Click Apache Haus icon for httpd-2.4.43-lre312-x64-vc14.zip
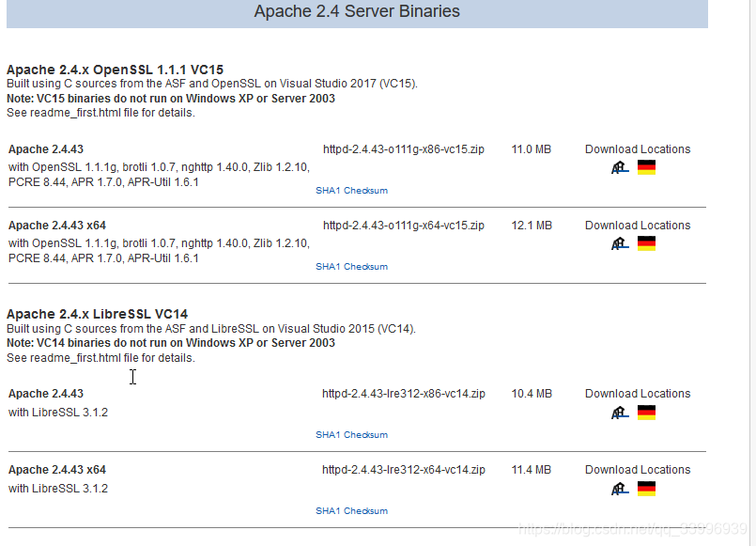756x546 pixels. (x=620, y=489)
